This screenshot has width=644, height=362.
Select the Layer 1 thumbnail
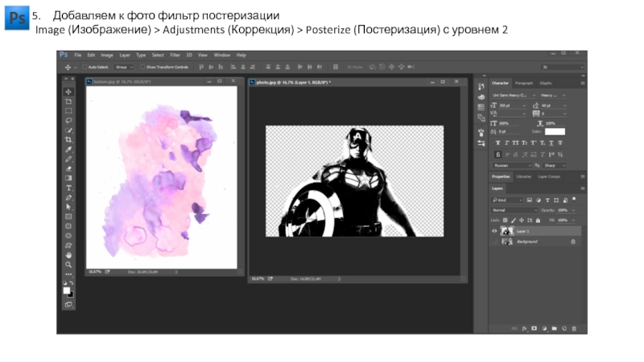coord(507,231)
